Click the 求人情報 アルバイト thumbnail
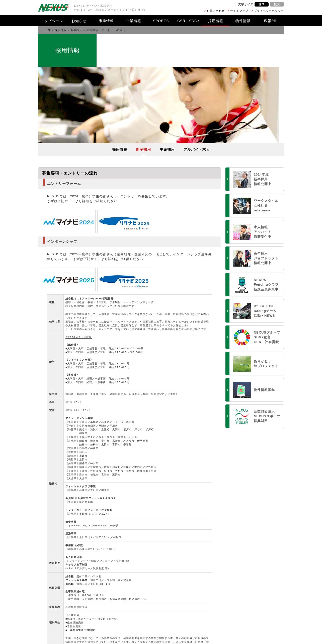 (242, 232)
